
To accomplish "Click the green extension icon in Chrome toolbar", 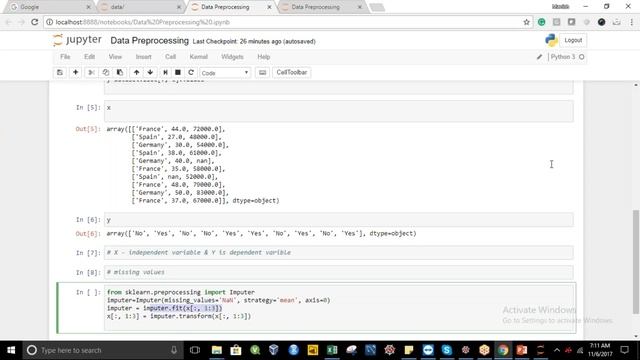I will point(542,22).
